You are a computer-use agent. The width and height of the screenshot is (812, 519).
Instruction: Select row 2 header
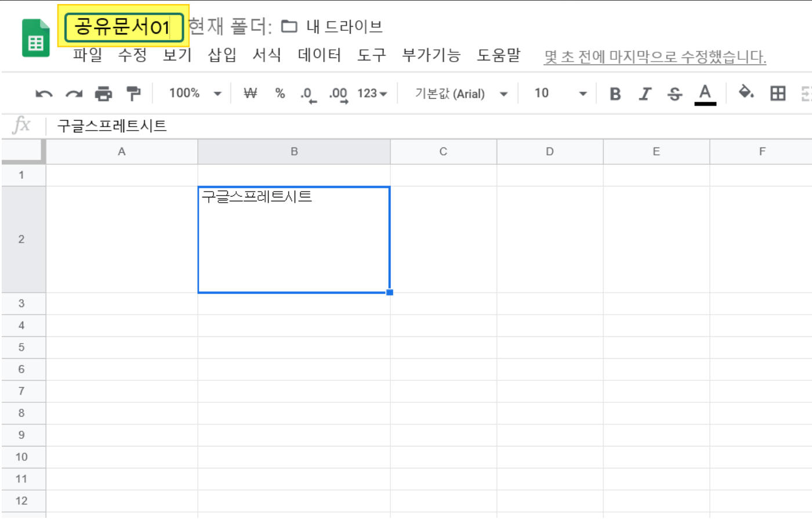click(22, 239)
